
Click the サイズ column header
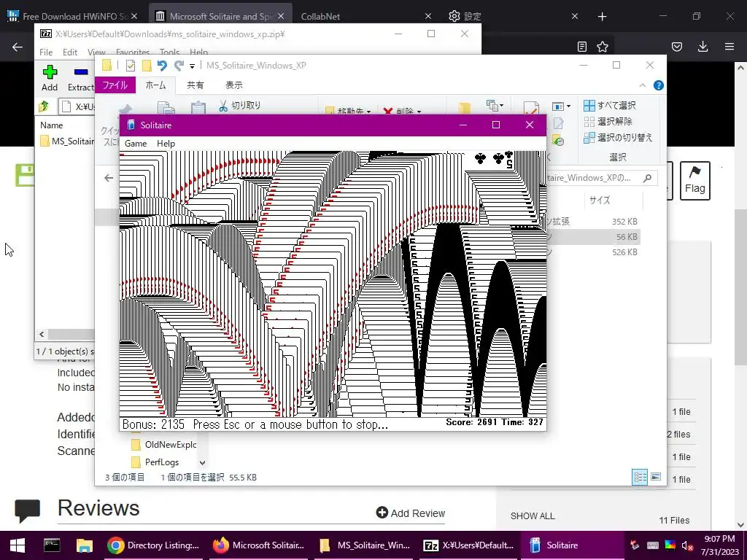(600, 200)
